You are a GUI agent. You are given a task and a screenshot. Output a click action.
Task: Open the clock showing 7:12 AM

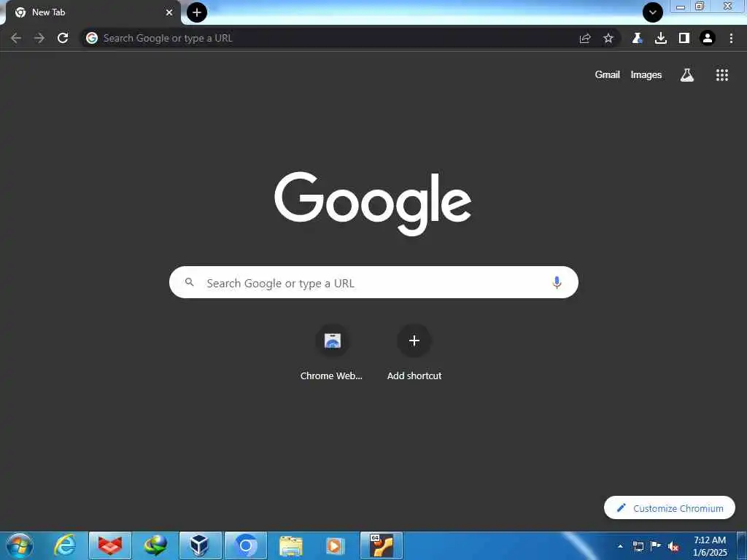click(710, 546)
